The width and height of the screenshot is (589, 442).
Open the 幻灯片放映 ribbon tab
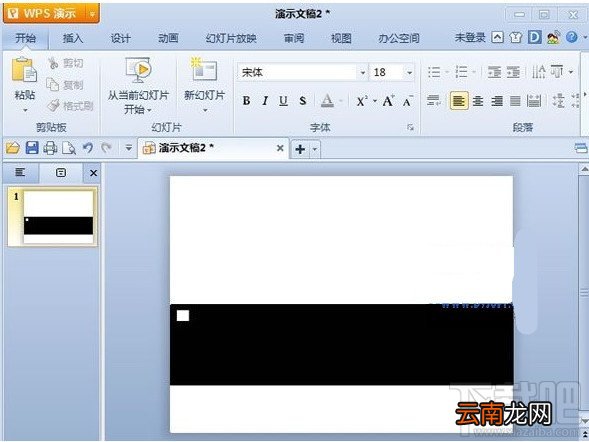tap(231, 38)
